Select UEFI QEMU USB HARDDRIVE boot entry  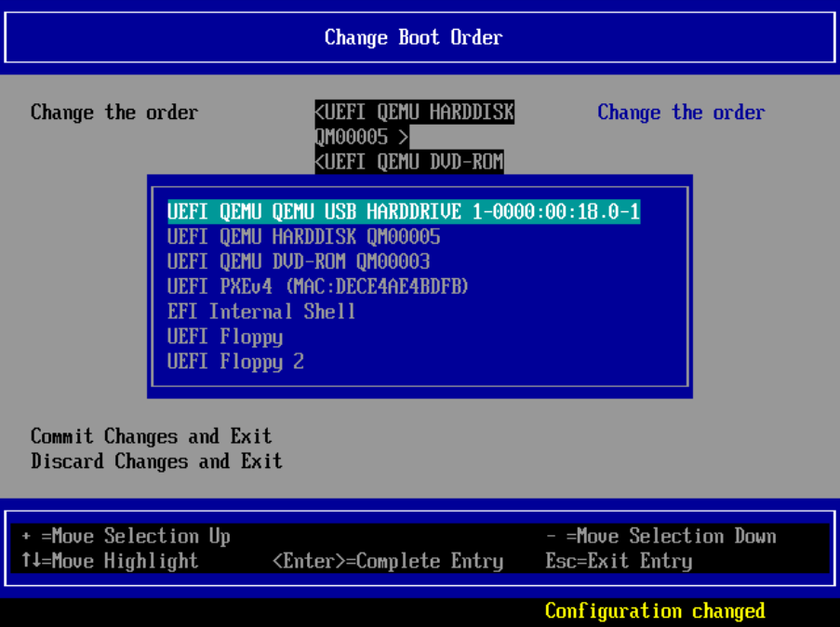tap(404, 212)
